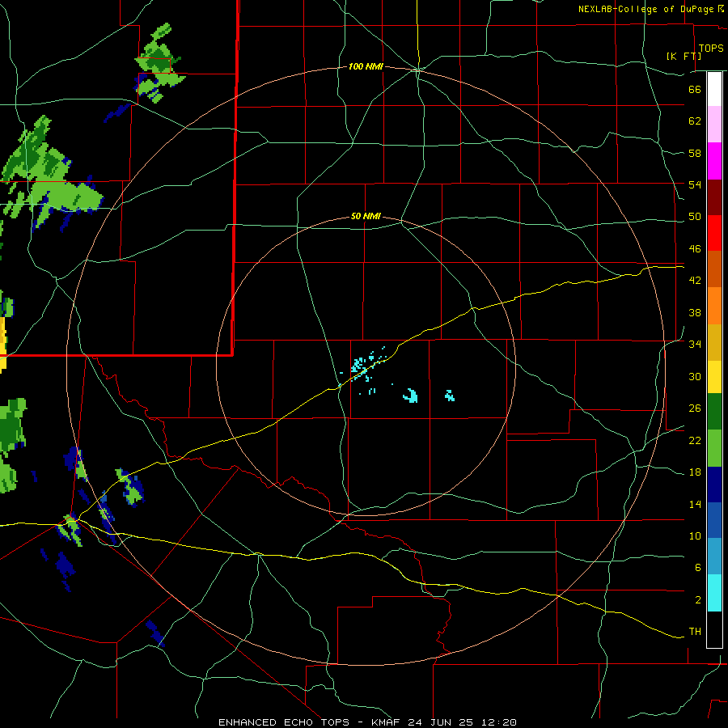Click the black TH legend swatch
The image size is (728, 728).
(x=714, y=629)
